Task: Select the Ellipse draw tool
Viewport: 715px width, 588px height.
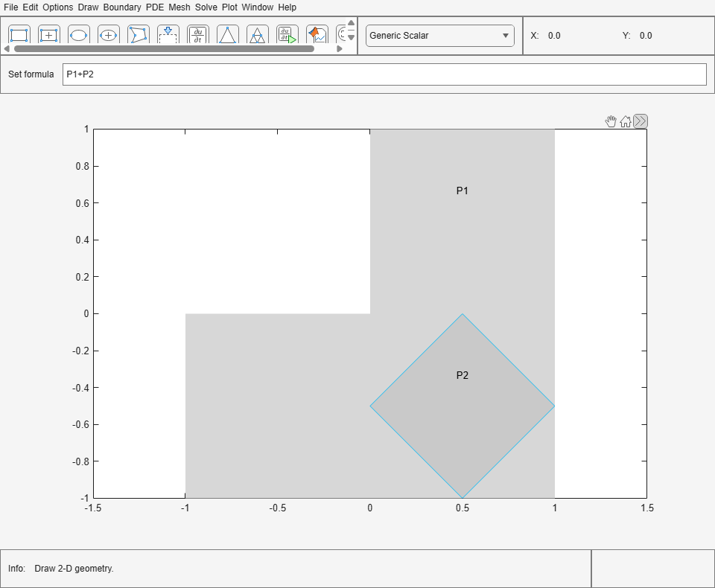Action: [78, 34]
